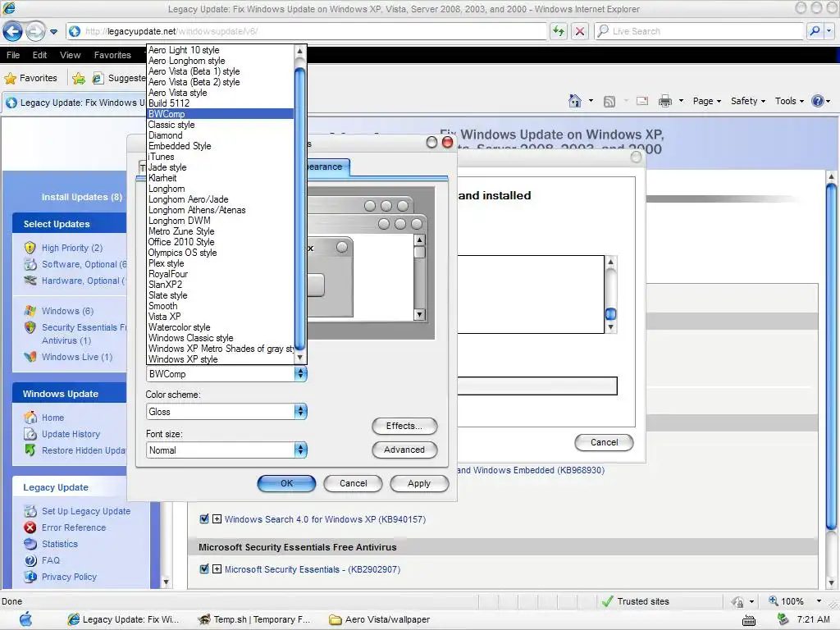
Task: Choose Windows XP style from list
Action: pos(220,359)
